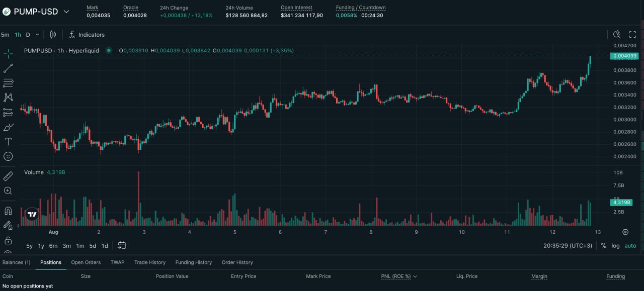The width and height of the screenshot is (644, 291).
Task: Click the green market status dot in legend
Action: pos(109,51)
